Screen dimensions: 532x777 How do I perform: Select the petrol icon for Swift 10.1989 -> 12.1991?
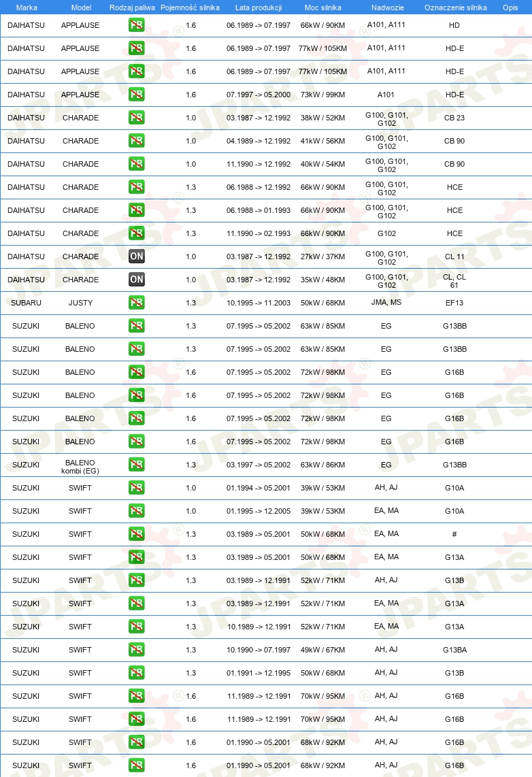tap(137, 627)
